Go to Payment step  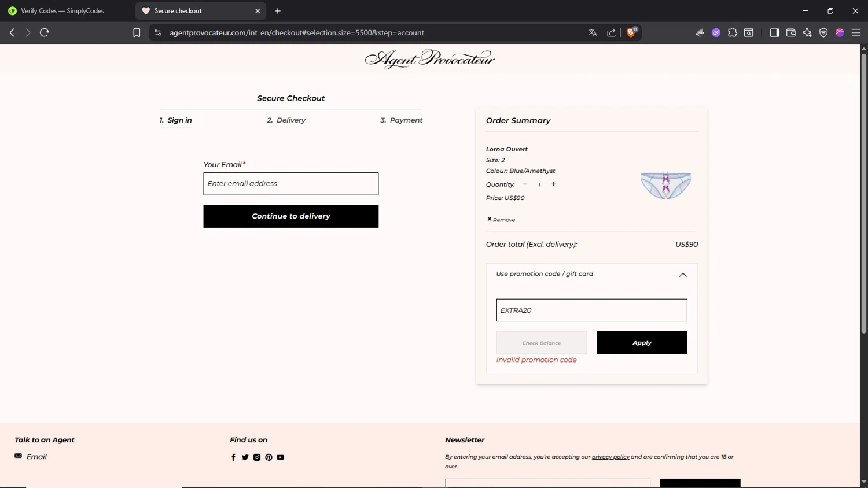[401, 120]
